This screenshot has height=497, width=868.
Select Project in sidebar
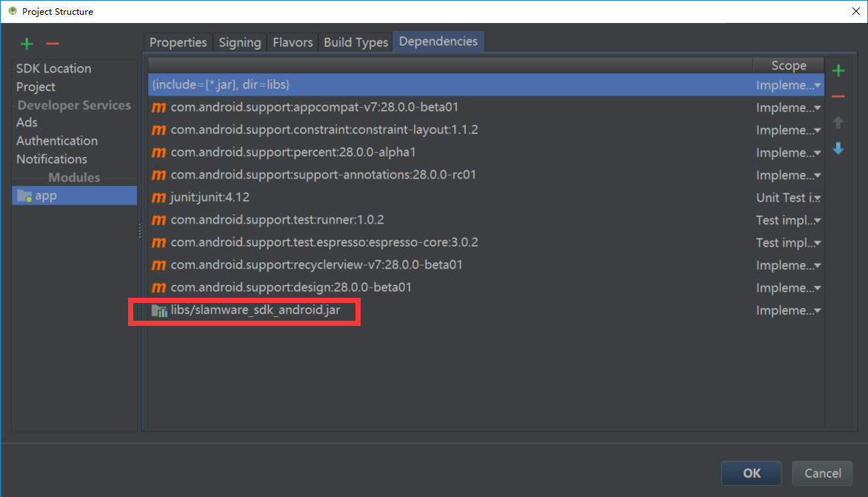click(36, 87)
